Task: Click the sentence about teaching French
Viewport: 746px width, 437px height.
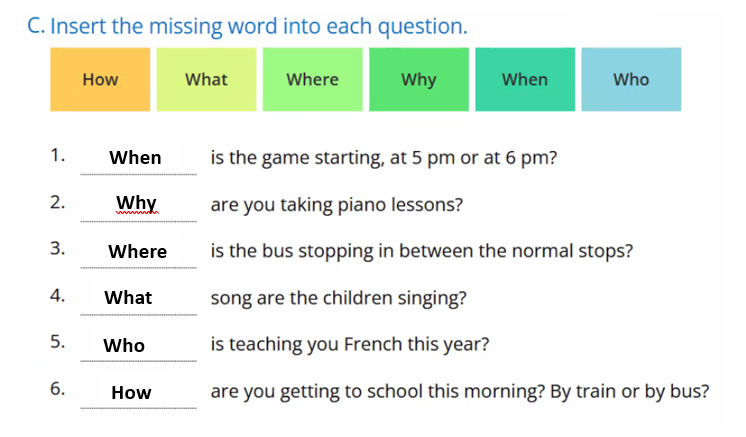Action: tap(350, 345)
